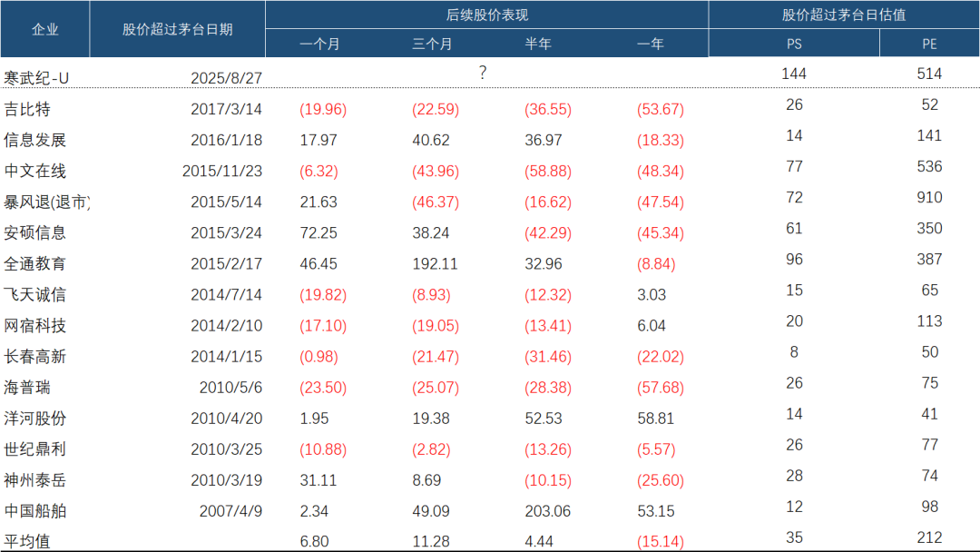Click the date 2017/3/14
The width and height of the screenshot is (980, 552).
point(226,109)
